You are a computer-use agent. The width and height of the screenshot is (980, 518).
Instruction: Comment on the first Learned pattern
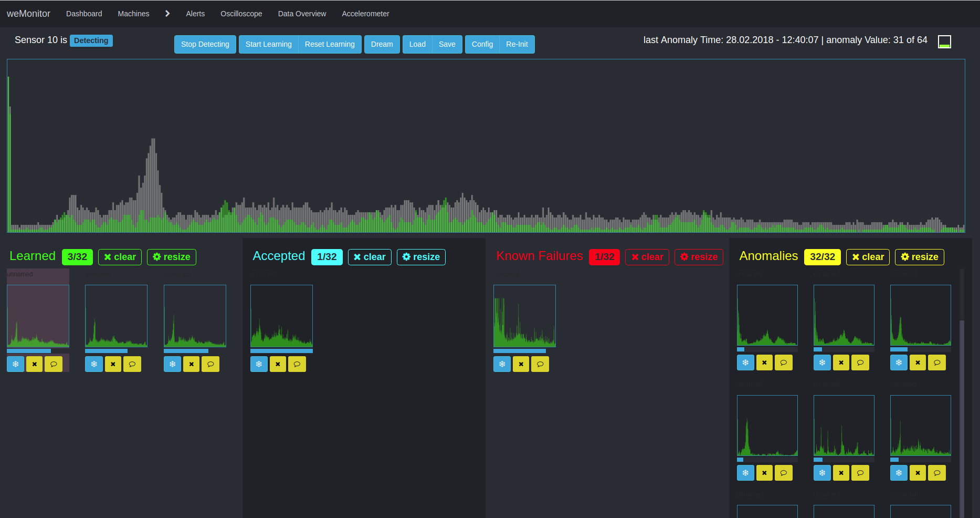coord(54,364)
